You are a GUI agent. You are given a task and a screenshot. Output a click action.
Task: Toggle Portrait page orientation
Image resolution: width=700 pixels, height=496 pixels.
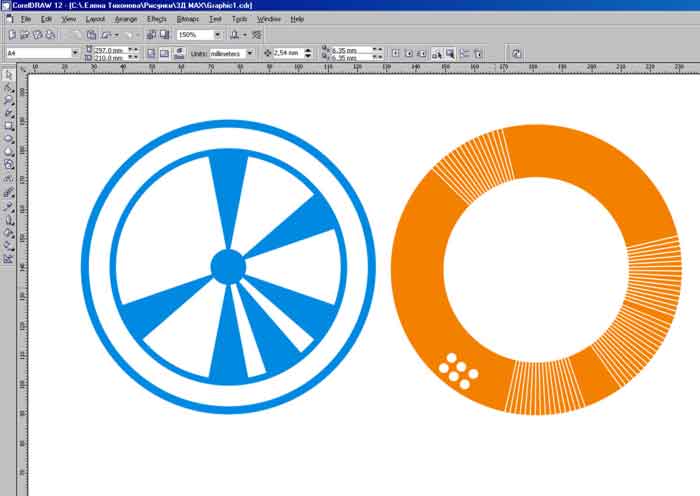pyautogui.click(x=151, y=54)
